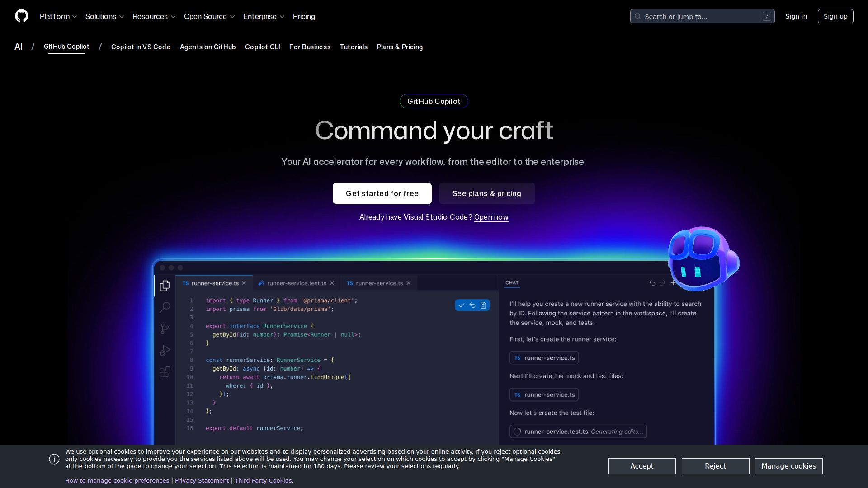
Task: Select the Explorer icon in the editor sidebar
Action: 165,286
